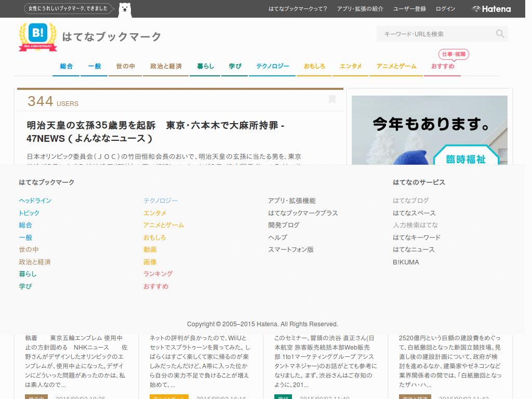Image resolution: width=532 pixels, height=399 pixels.
Task: Open the 学び tab
Action: (235, 66)
